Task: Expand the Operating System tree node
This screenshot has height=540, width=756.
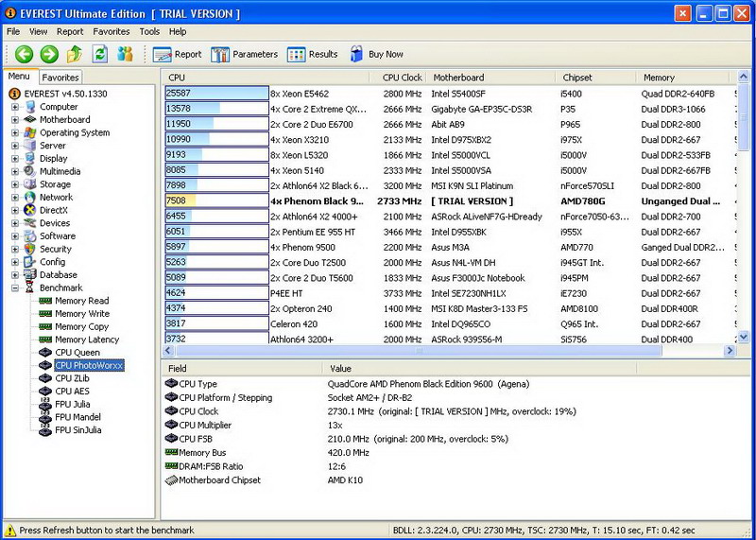Action: 15,132
